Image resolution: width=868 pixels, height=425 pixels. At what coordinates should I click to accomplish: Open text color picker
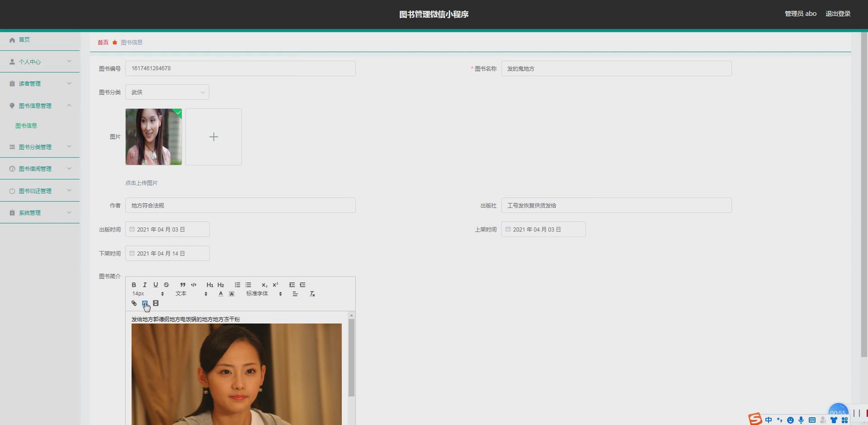pos(221,294)
